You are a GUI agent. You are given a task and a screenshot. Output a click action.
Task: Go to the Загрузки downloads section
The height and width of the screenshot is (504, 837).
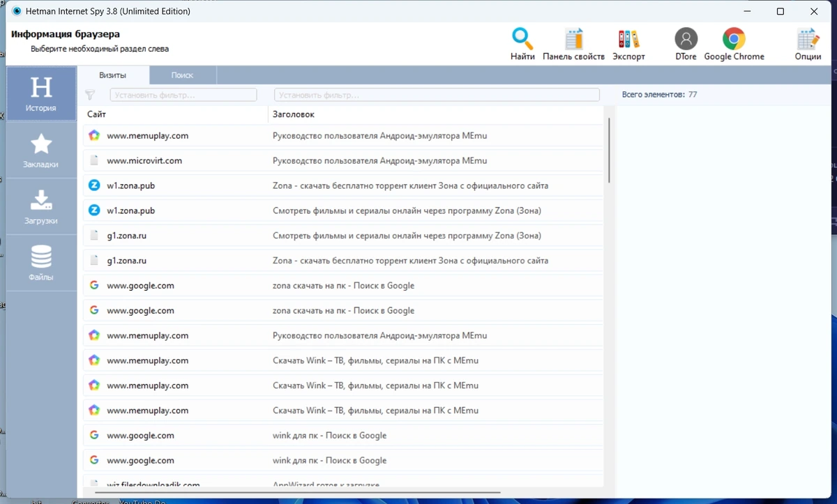pyautogui.click(x=42, y=206)
